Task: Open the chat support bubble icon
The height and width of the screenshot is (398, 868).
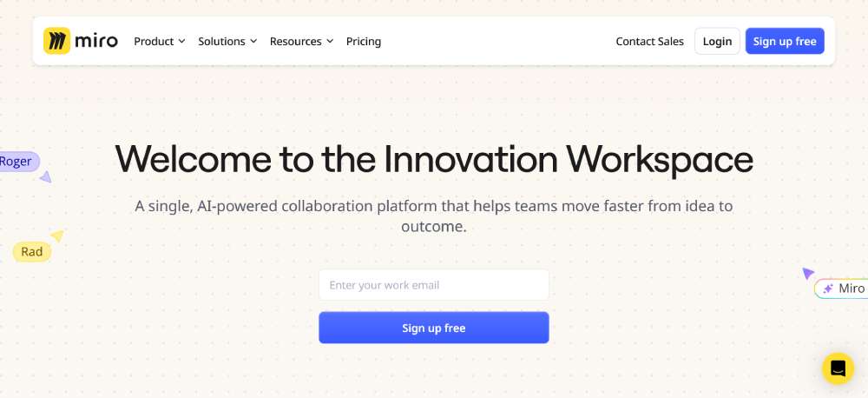Action: point(838,368)
